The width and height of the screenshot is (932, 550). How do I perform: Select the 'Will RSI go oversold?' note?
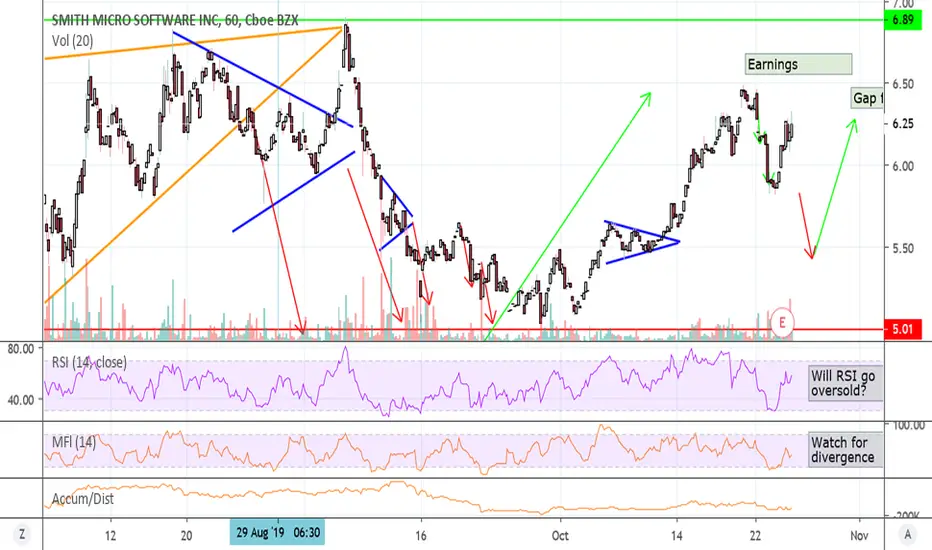coord(845,383)
